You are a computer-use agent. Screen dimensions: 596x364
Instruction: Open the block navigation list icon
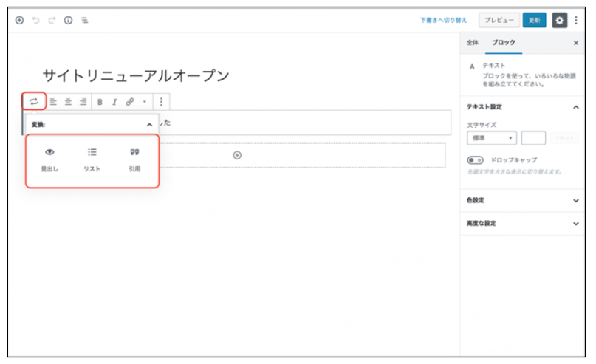coord(85,21)
